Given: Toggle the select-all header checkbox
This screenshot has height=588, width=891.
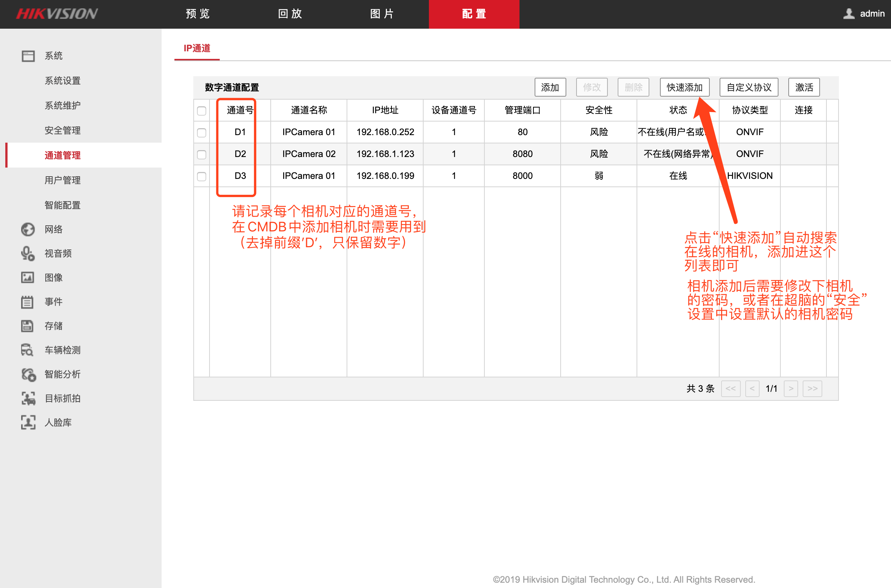Looking at the screenshot, I should point(202,111).
